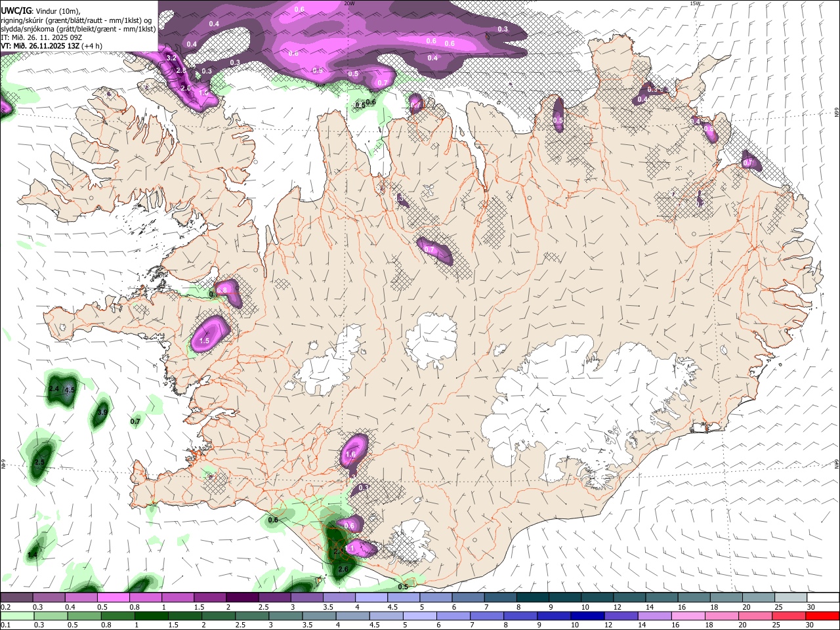Viewport: 840px width, 630px height.
Task: Click the "25" label on the lower rain scale
Action: pyautogui.click(x=776, y=625)
